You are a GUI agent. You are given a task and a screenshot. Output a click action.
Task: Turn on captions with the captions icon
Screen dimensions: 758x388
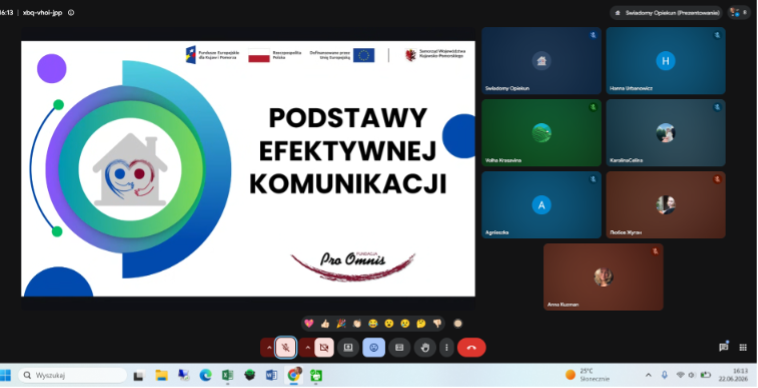coord(399,347)
